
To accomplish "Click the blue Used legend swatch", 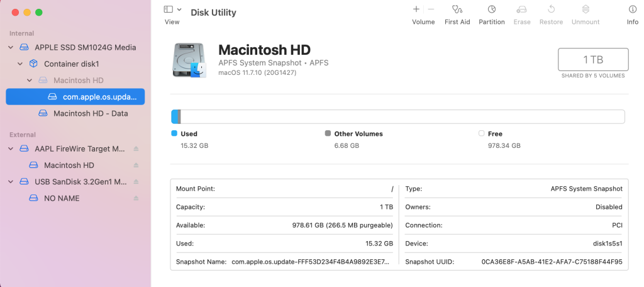I will (174, 133).
